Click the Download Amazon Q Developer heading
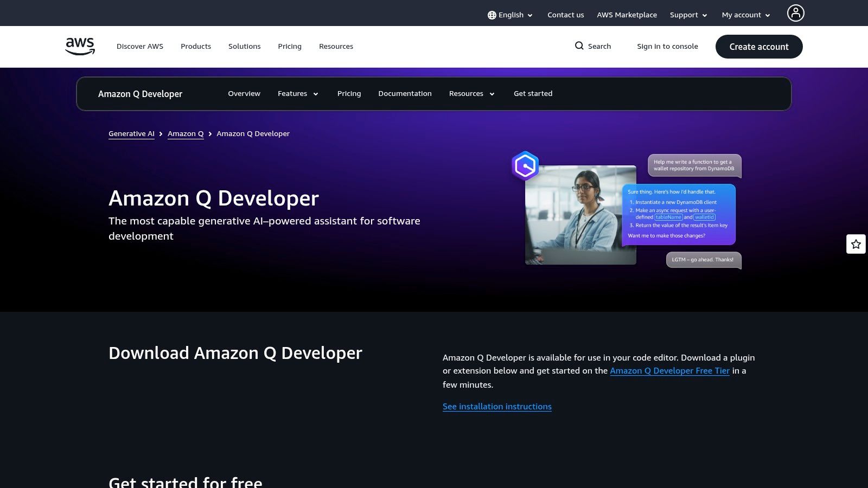 pos(235,353)
